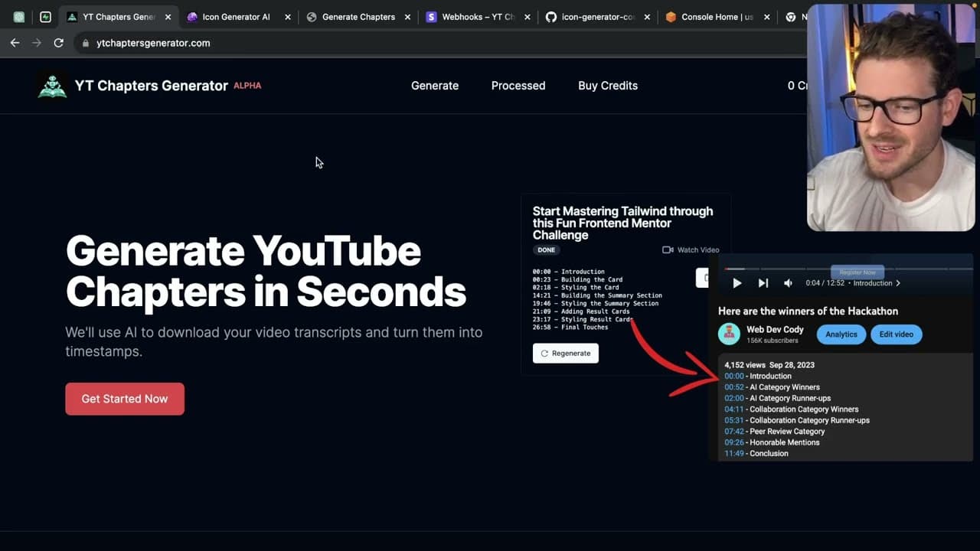This screenshot has height=551, width=980.
Task: Switch to the Generate Chapters tab
Action: click(x=358, y=17)
